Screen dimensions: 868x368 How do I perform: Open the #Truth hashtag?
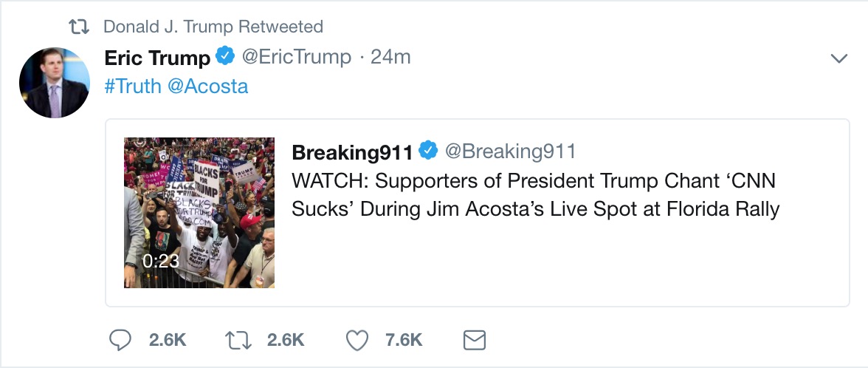133,86
